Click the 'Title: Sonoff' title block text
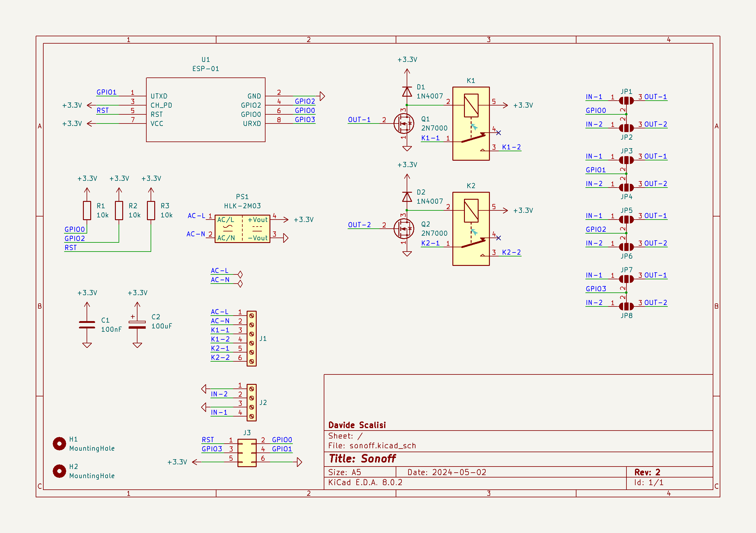Image resolution: width=756 pixels, height=533 pixels. [x=362, y=459]
